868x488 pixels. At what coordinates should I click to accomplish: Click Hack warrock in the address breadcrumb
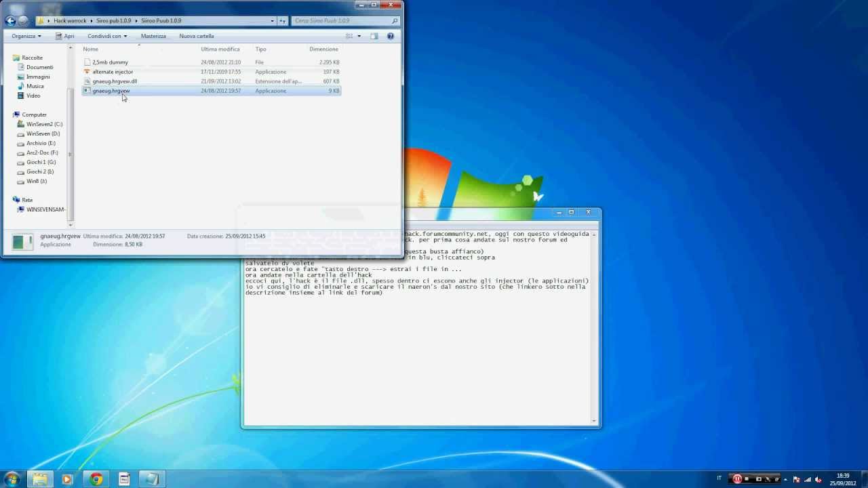click(70, 21)
